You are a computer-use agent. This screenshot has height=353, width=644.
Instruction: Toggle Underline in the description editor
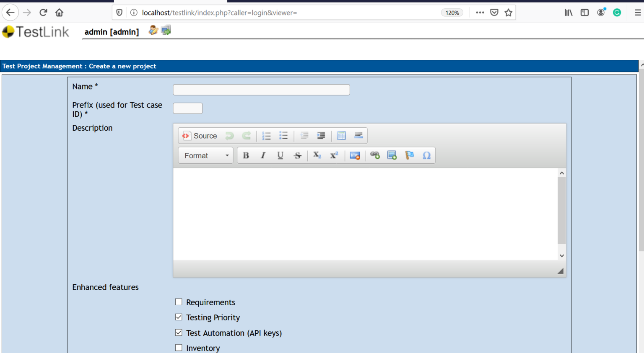coord(280,155)
